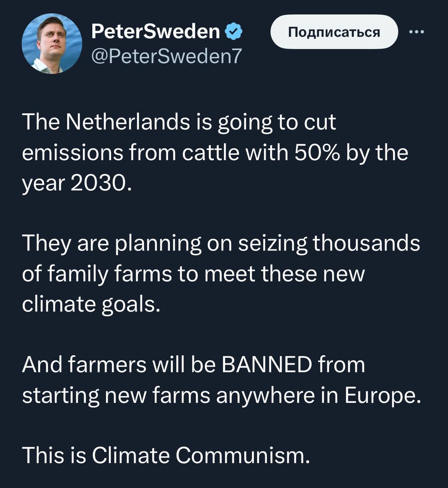Click the word "seizing" in the tweet

(x=272, y=243)
